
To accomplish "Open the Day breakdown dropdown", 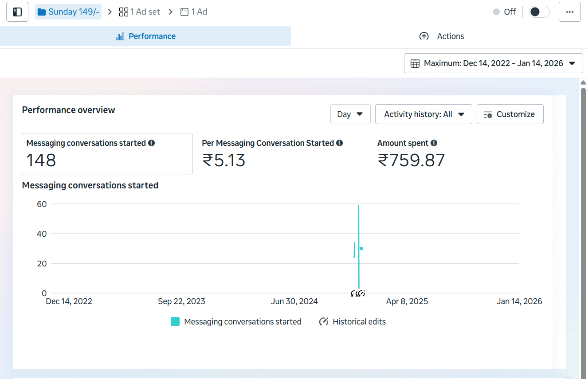I will point(350,114).
